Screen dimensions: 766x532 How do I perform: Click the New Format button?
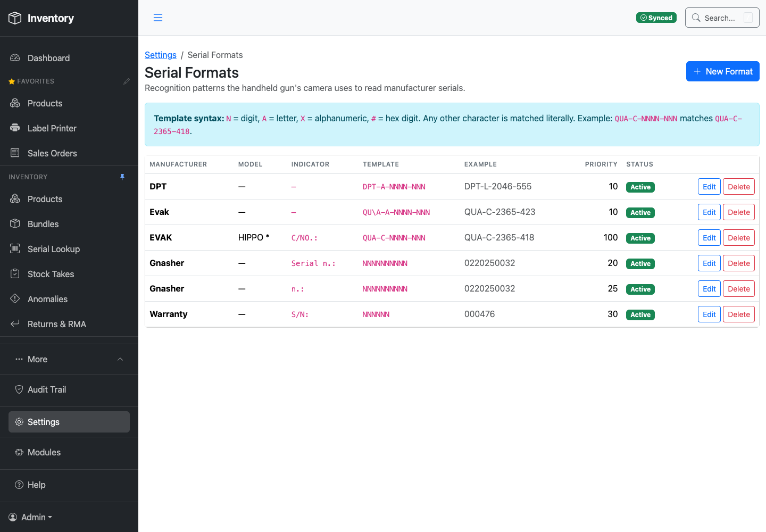(722, 71)
